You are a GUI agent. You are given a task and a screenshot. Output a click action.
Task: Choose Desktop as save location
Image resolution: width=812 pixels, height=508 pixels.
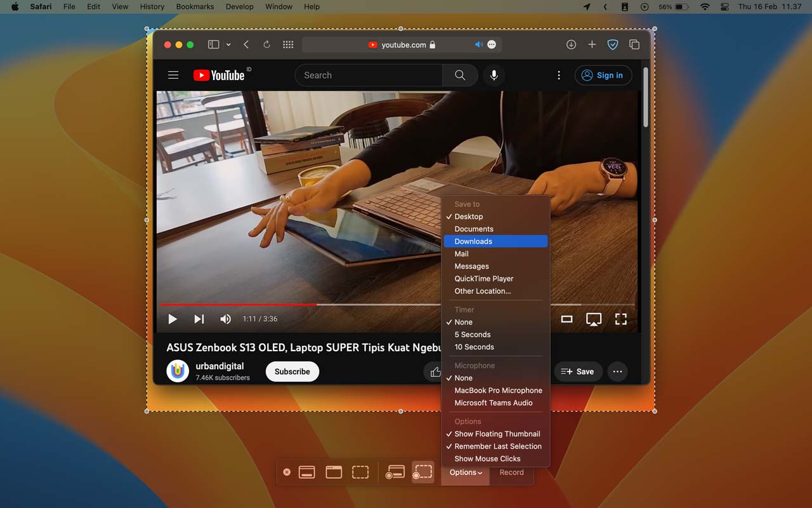495,217
